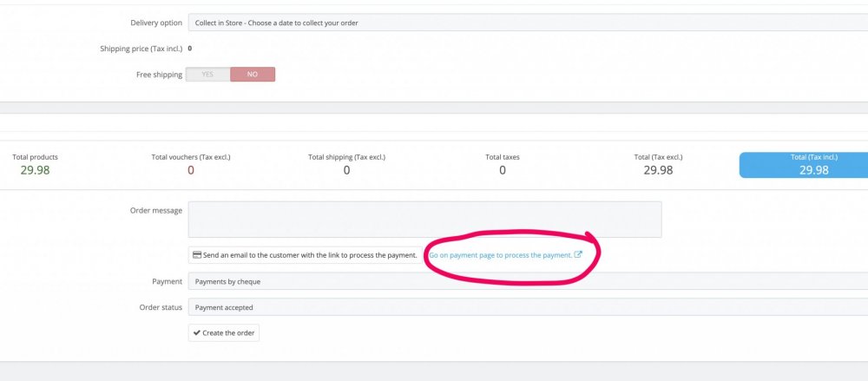Click the Total vouchers (Tax excl.) value

(191, 170)
